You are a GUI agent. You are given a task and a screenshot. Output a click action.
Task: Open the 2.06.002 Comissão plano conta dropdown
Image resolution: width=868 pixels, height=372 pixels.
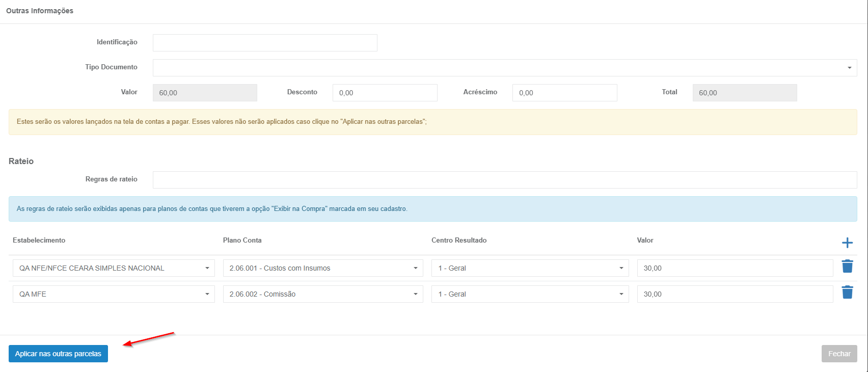click(x=322, y=294)
